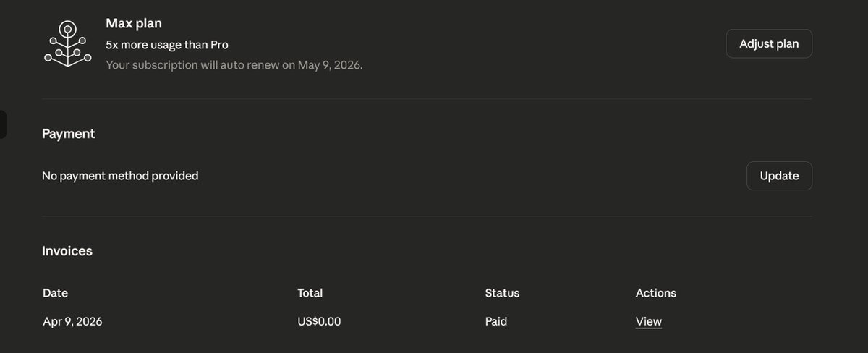The width and height of the screenshot is (868, 353).
Task: Click the '5x more usage than Pro' text
Action: (x=167, y=44)
